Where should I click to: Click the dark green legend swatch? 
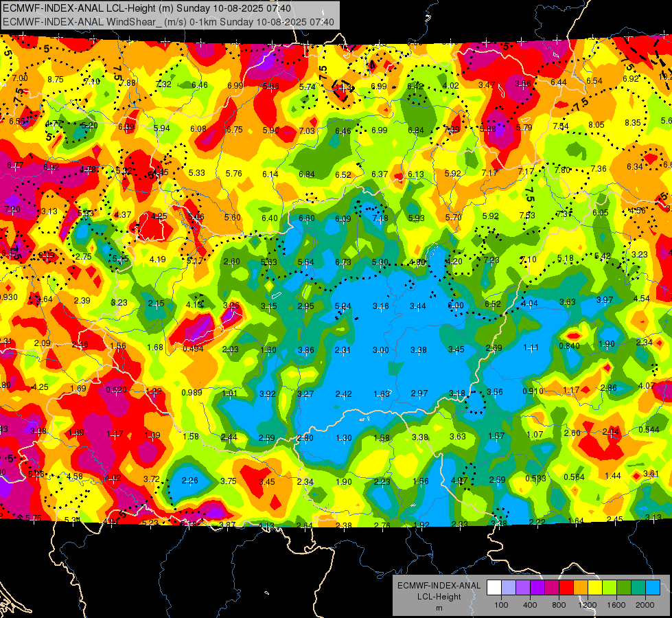[623, 588]
